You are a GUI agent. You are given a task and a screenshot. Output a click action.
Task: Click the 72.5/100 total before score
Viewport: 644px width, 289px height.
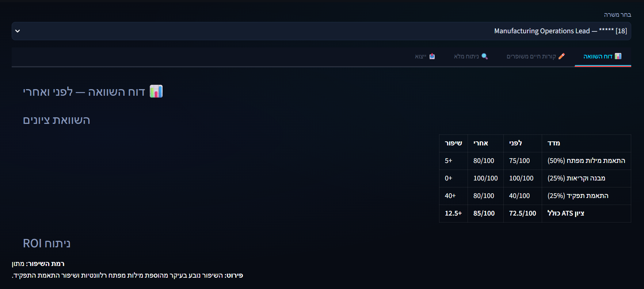pyautogui.click(x=523, y=213)
